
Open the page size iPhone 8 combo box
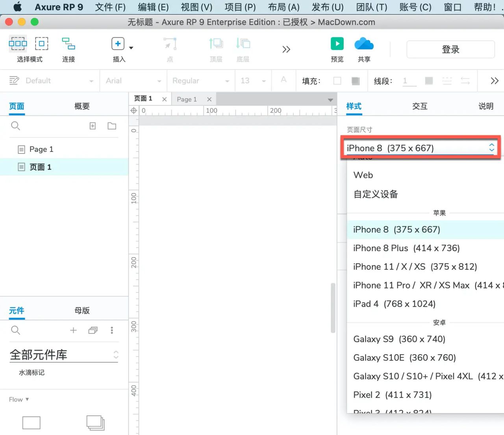(421, 148)
